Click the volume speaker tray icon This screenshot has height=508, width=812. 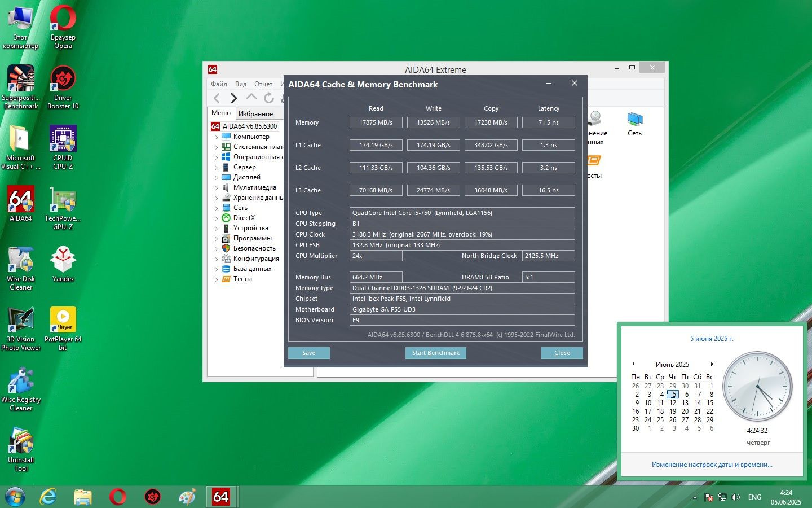pyautogui.click(x=735, y=497)
